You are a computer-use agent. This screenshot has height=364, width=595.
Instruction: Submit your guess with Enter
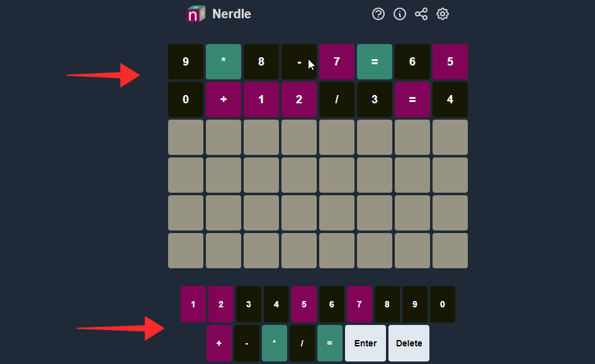(365, 343)
